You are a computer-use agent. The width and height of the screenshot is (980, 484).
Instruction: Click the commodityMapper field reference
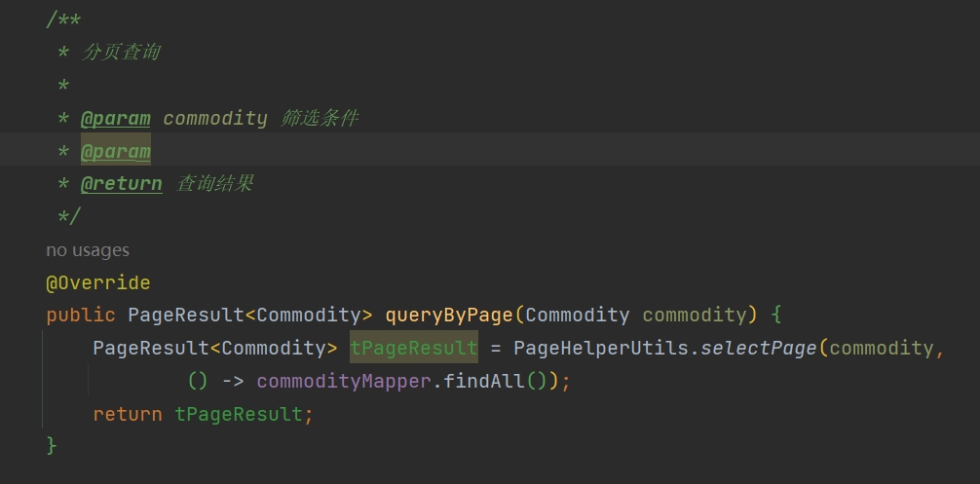tap(344, 381)
